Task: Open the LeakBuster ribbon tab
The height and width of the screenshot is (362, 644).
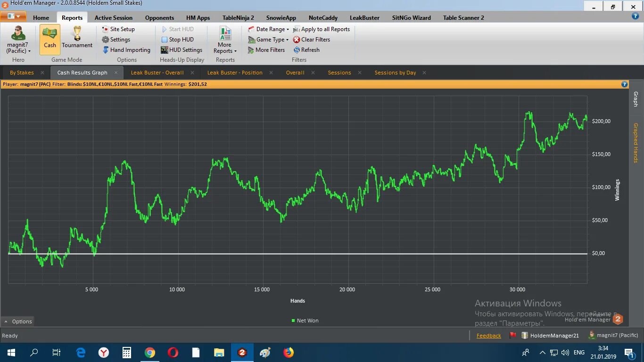Action: coord(364,18)
